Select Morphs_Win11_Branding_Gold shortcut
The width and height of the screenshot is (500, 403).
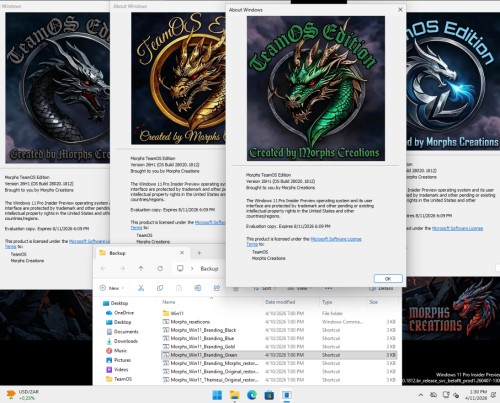[279, 347]
